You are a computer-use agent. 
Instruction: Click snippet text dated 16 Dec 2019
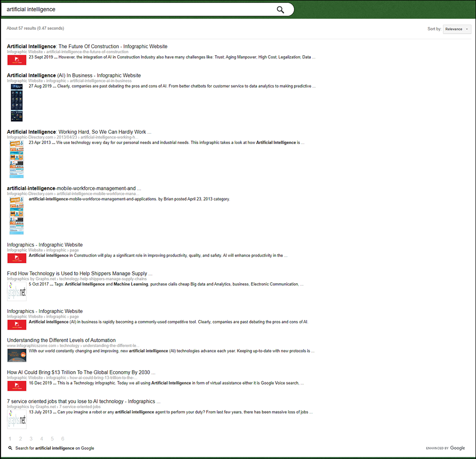[166, 383]
